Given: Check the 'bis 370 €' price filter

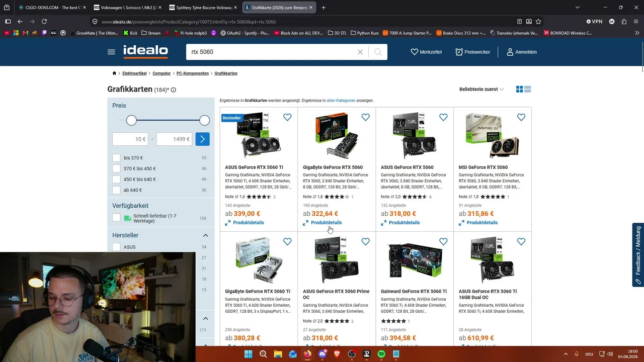Looking at the screenshot, I should (116, 158).
